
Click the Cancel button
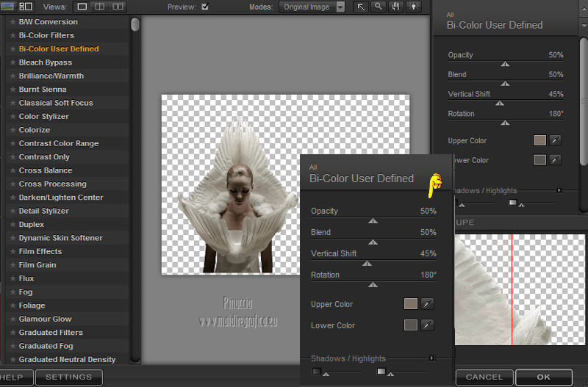pyautogui.click(x=484, y=377)
